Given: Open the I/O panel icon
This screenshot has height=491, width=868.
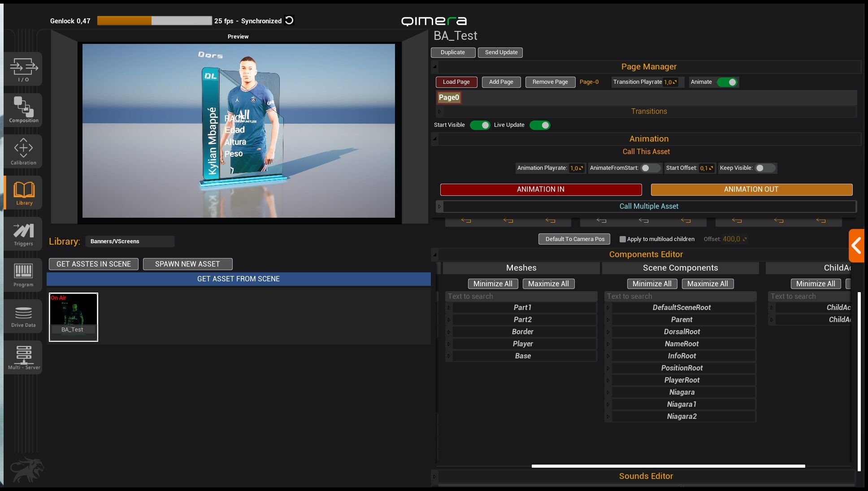Looking at the screenshot, I should click(x=23, y=69).
